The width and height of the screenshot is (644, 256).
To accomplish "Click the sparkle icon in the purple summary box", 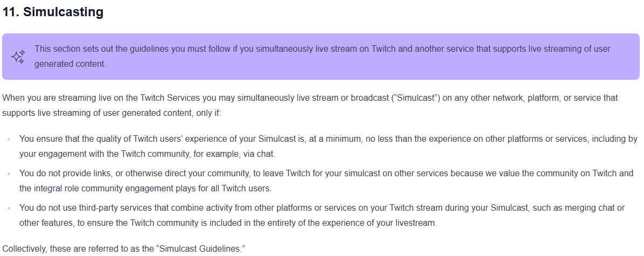I will [18, 57].
